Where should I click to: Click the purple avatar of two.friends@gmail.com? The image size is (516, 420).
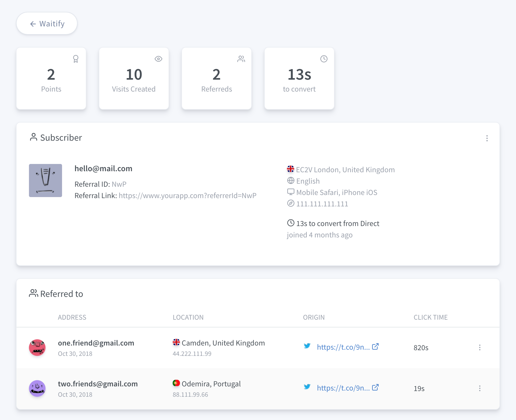[37, 388]
